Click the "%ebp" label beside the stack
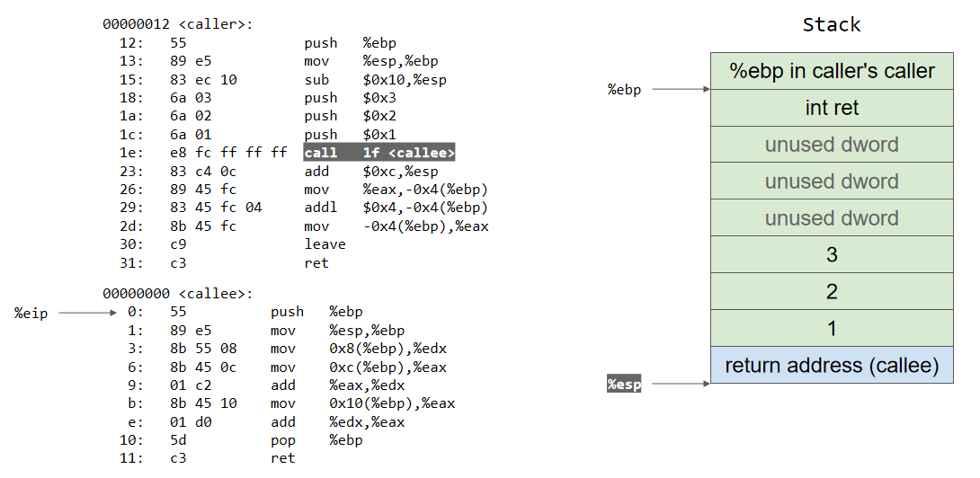This screenshot has height=478, width=980. point(624,90)
